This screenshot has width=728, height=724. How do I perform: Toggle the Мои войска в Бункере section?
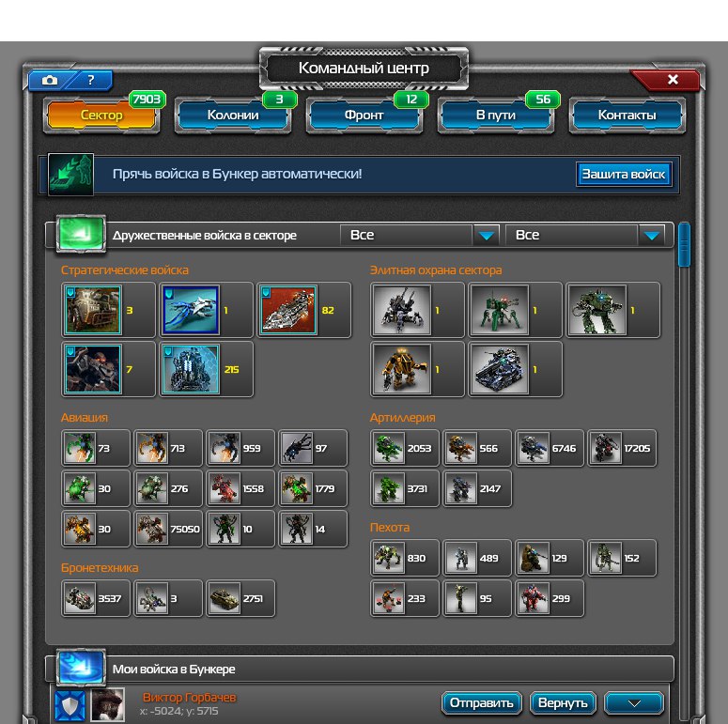click(x=80, y=669)
